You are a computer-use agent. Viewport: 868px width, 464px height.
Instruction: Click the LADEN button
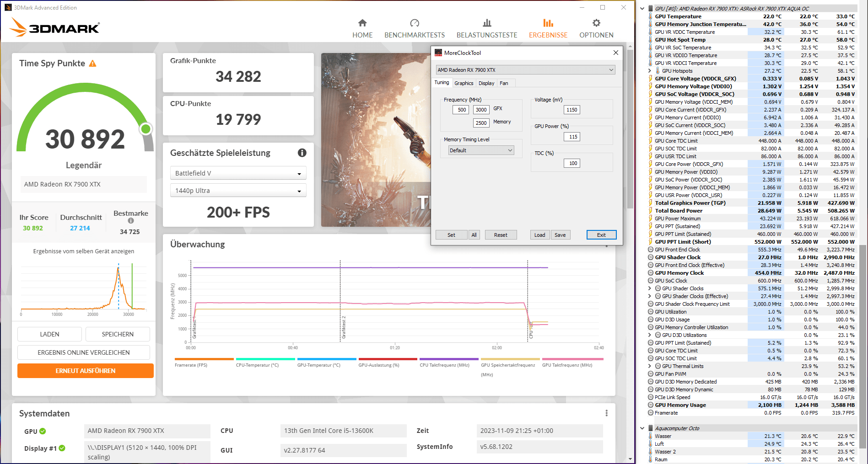coord(49,334)
